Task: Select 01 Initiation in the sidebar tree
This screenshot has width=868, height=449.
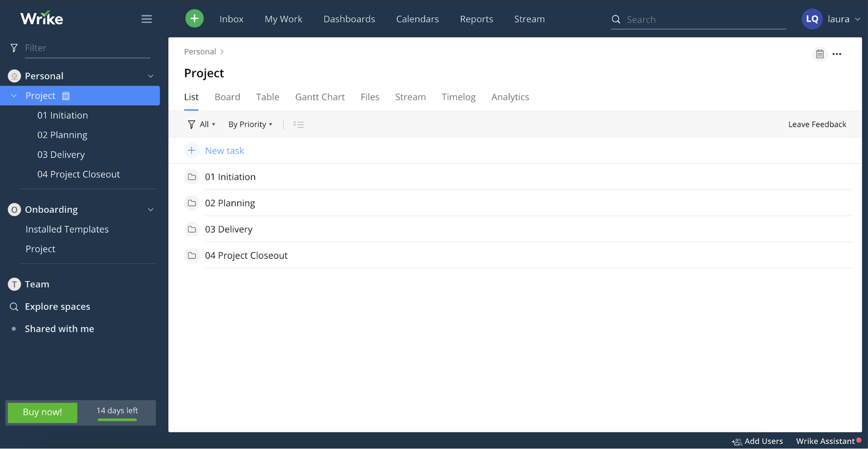Action: [x=63, y=116]
